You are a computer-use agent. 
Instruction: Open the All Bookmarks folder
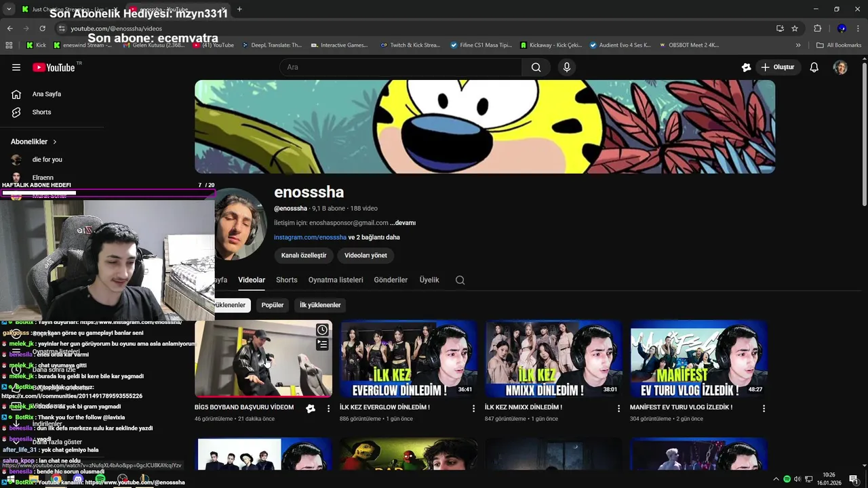click(839, 45)
